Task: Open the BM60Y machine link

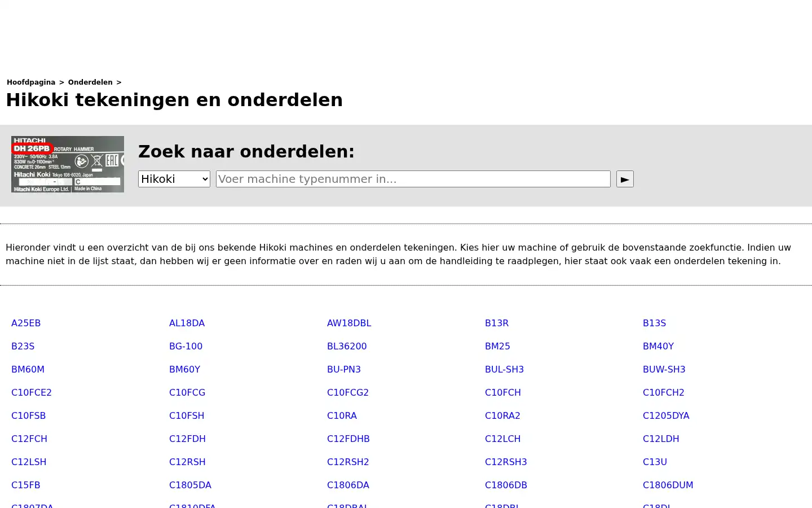Action: (184, 370)
